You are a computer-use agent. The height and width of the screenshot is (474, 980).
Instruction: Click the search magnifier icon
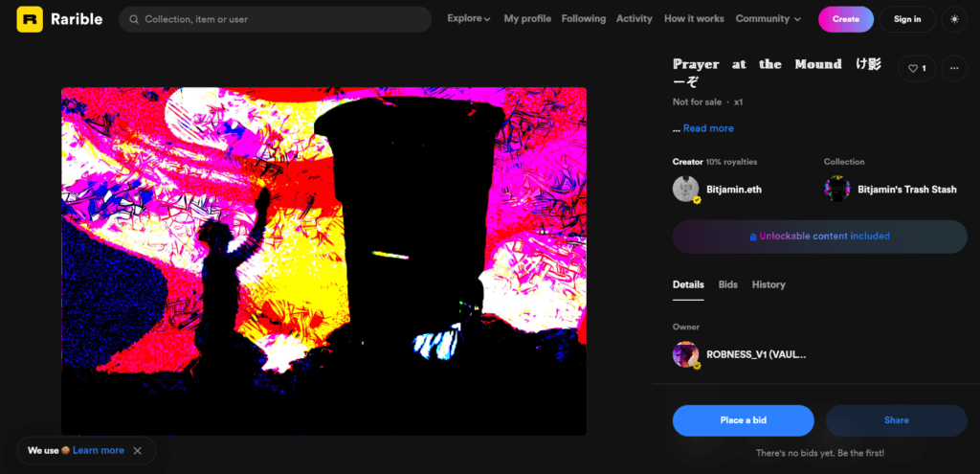[x=134, y=19]
